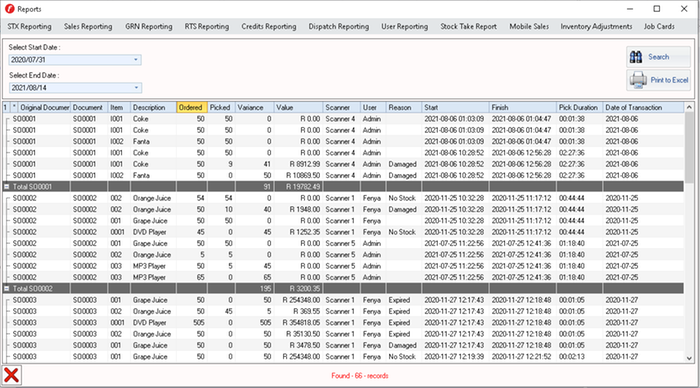Sort by the Ordered column header

pyautogui.click(x=192, y=107)
